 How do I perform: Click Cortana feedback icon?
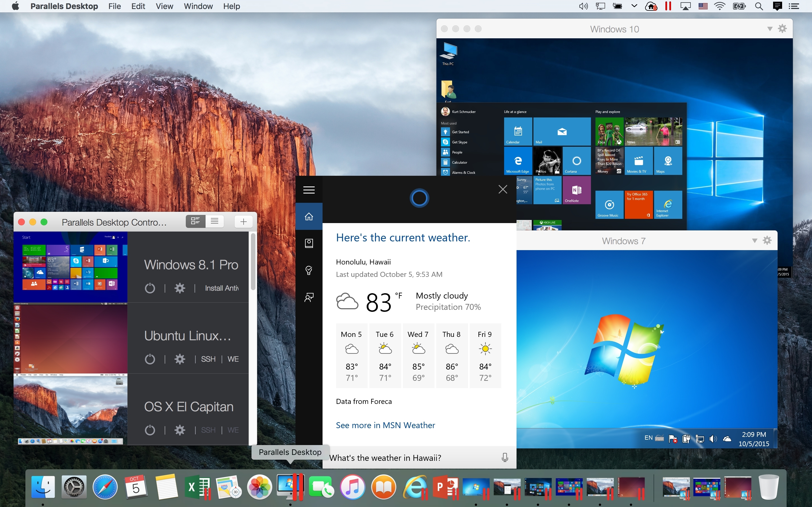coord(309,297)
